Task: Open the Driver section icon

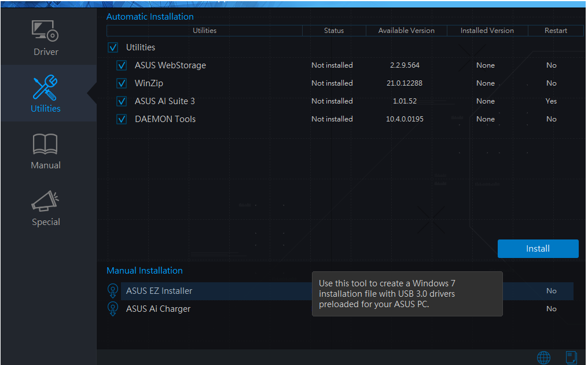Action: point(45,31)
